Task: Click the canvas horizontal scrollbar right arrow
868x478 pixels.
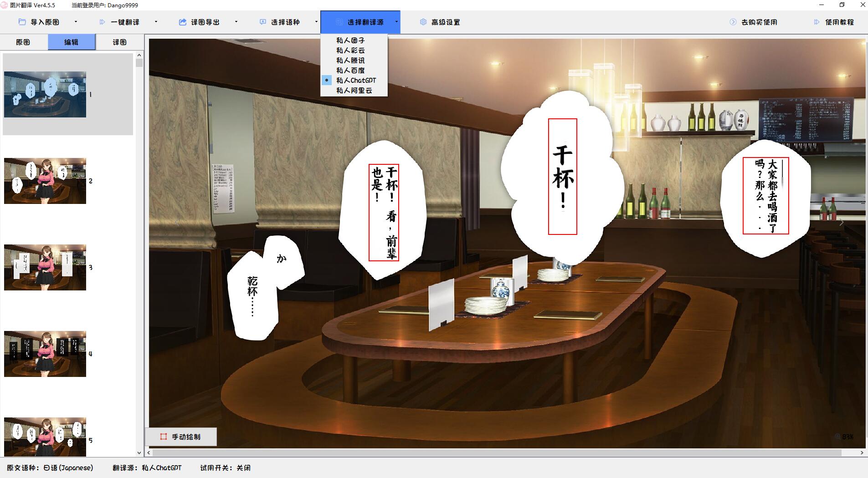Action: point(862,453)
